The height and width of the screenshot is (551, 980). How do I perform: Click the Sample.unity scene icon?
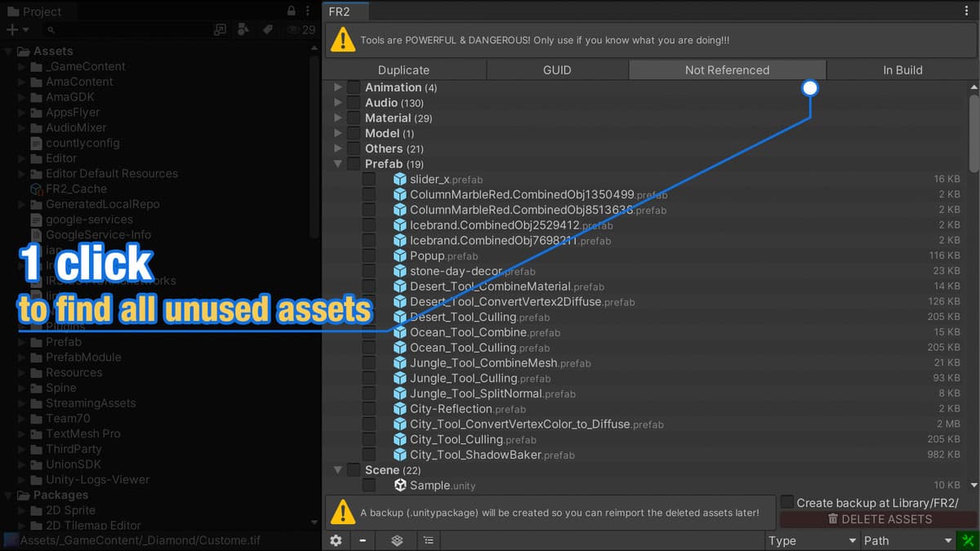pyautogui.click(x=400, y=485)
